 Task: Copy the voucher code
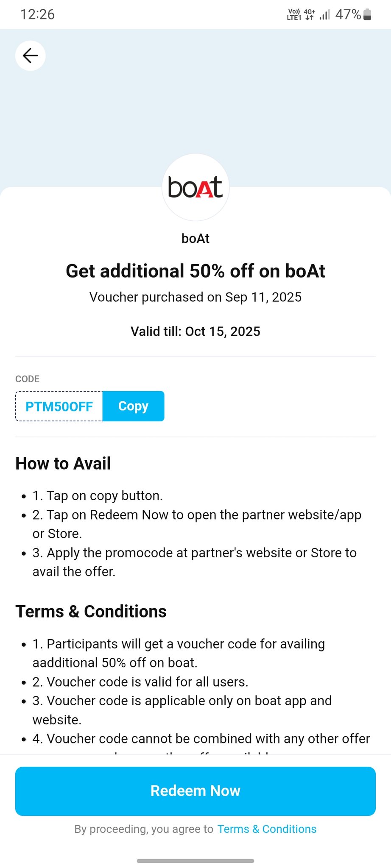(133, 406)
